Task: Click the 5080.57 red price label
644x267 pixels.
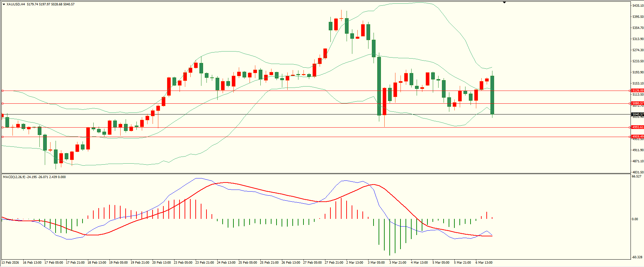Action: [x=637, y=103]
